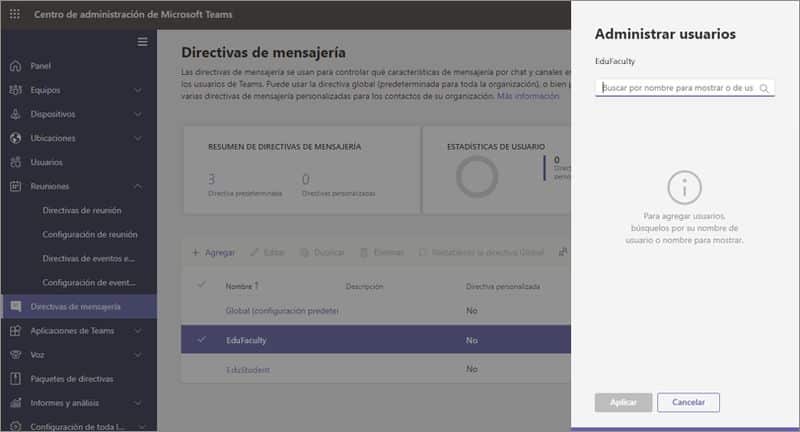
Task: Click the EduFaculty policy name in table
Action: [246, 340]
